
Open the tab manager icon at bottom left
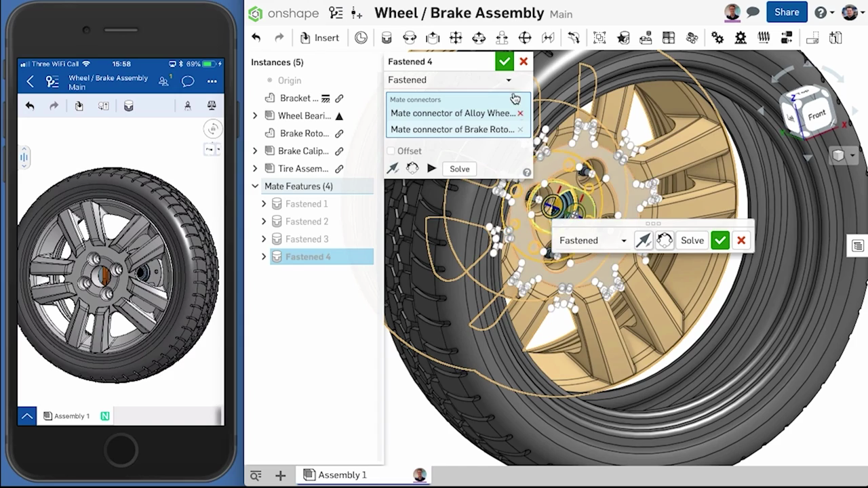[256, 476]
